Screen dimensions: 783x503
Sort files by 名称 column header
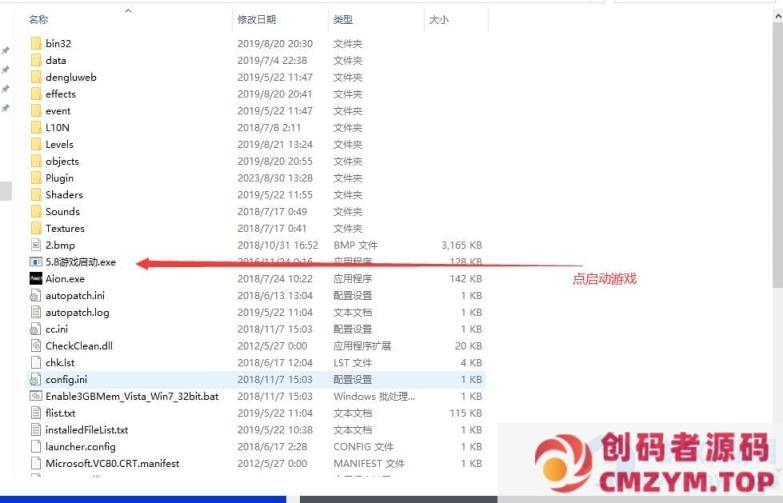pos(38,19)
